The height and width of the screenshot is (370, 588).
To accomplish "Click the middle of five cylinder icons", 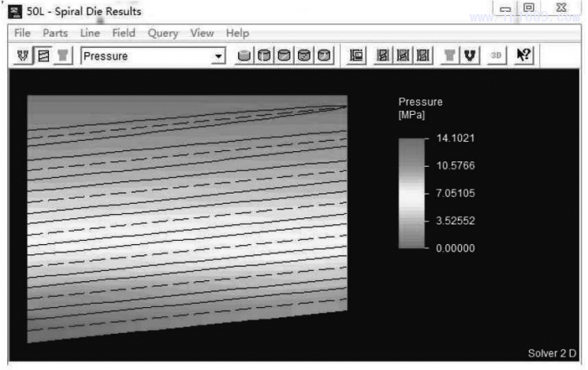I will [284, 56].
